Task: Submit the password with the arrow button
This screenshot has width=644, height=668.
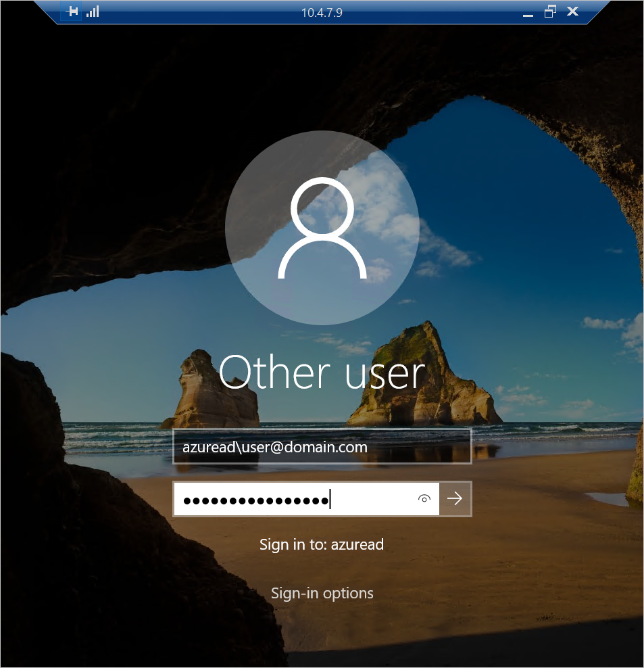Action: [455, 498]
